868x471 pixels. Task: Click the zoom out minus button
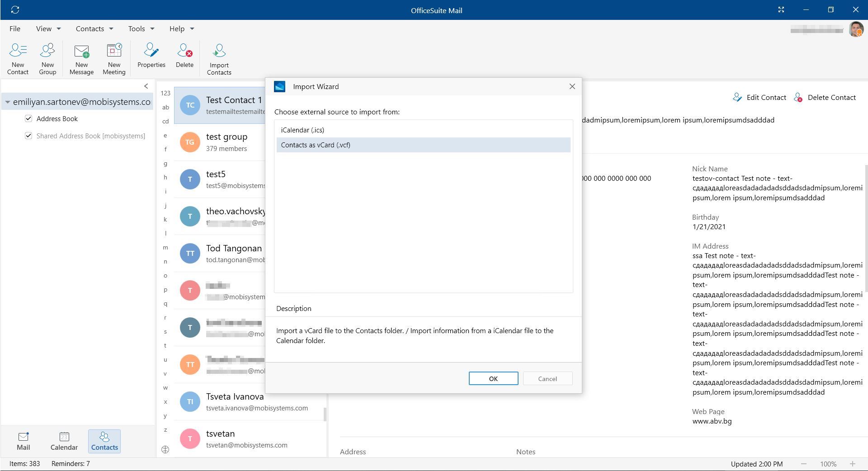coord(803,464)
